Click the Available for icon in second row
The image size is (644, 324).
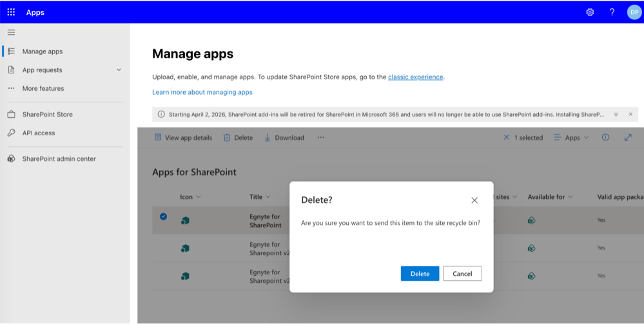tap(531, 249)
